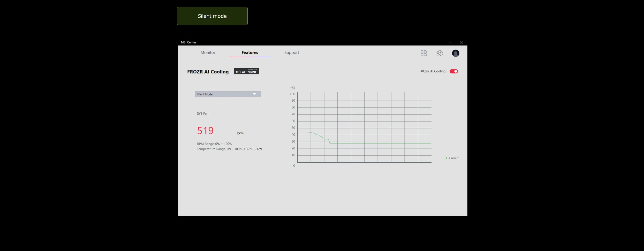This screenshot has height=251, width=644.
Task: Click the 519 RPM fan speed value
Action: click(x=205, y=131)
